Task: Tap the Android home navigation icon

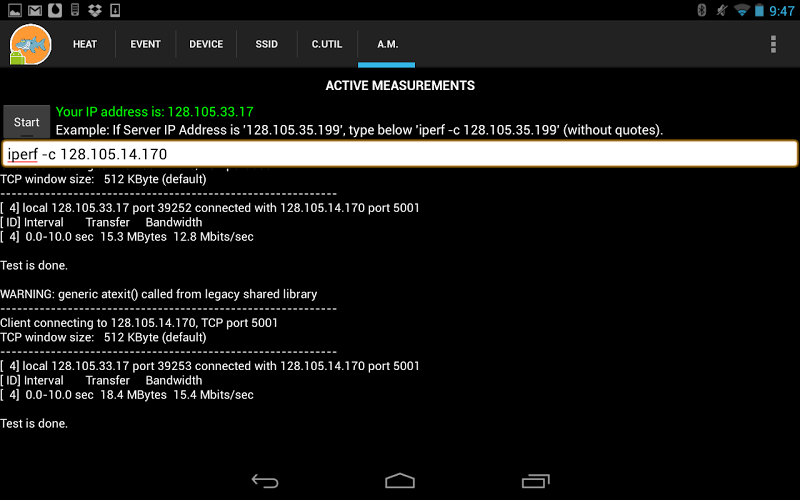Action: coord(400,481)
